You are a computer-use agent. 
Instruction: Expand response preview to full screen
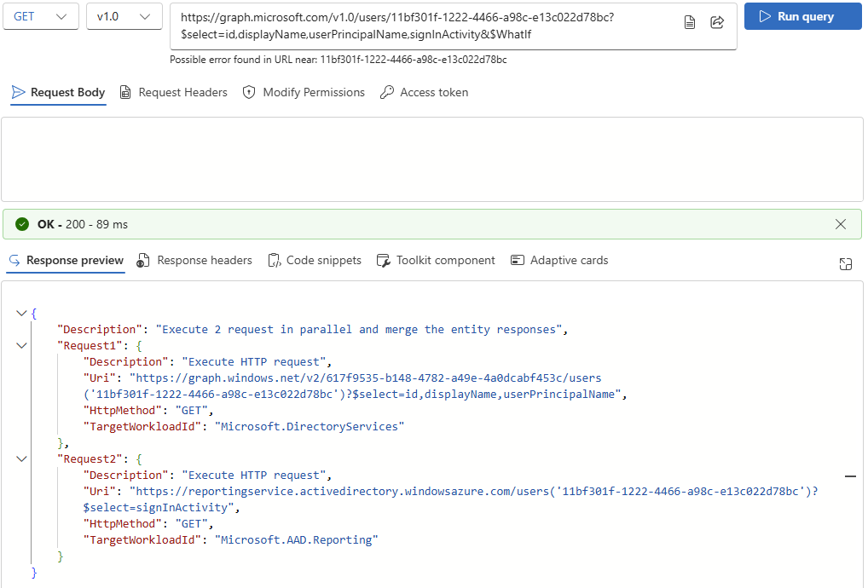(x=845, y=264)
